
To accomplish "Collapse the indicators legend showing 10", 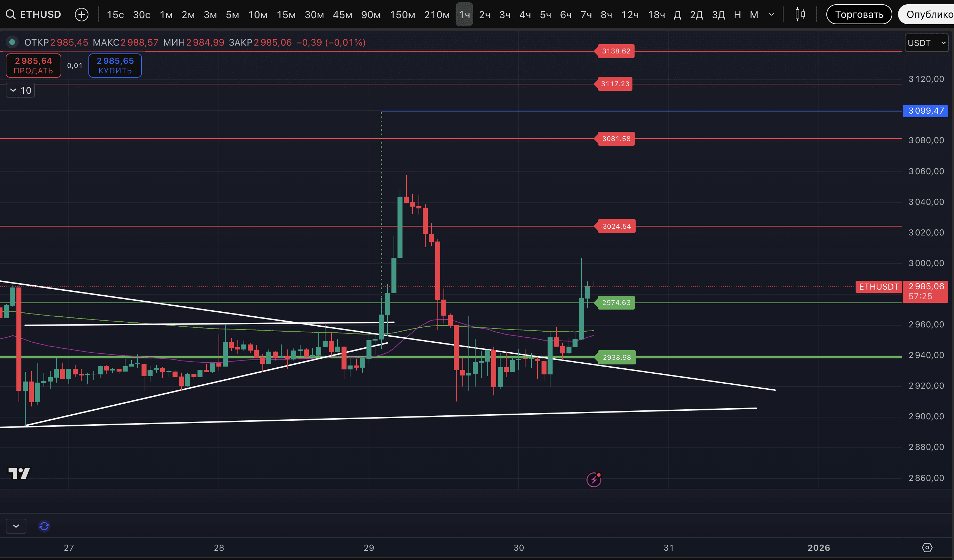I will coord(20,90).
